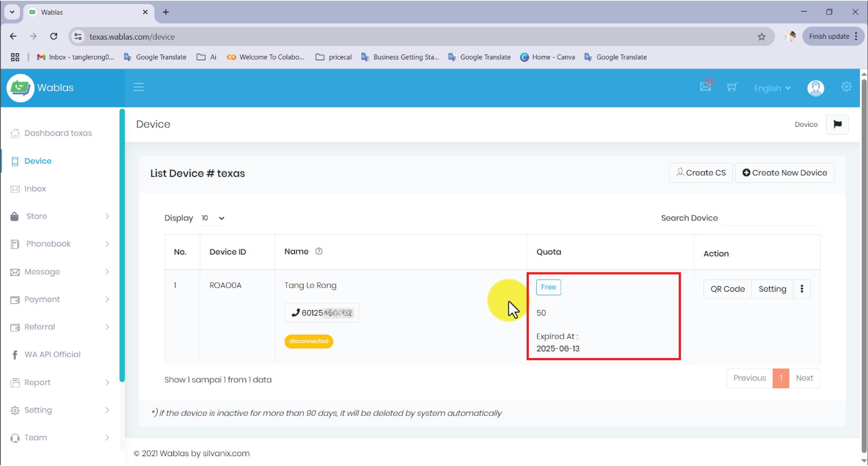Click device ID ROAO0A cell
This screenshot has width=868, height=466.
(x=225, y=285)
